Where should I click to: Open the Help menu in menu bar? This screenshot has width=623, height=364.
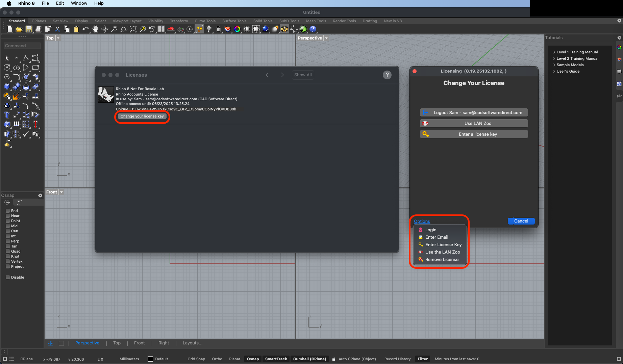99,3
